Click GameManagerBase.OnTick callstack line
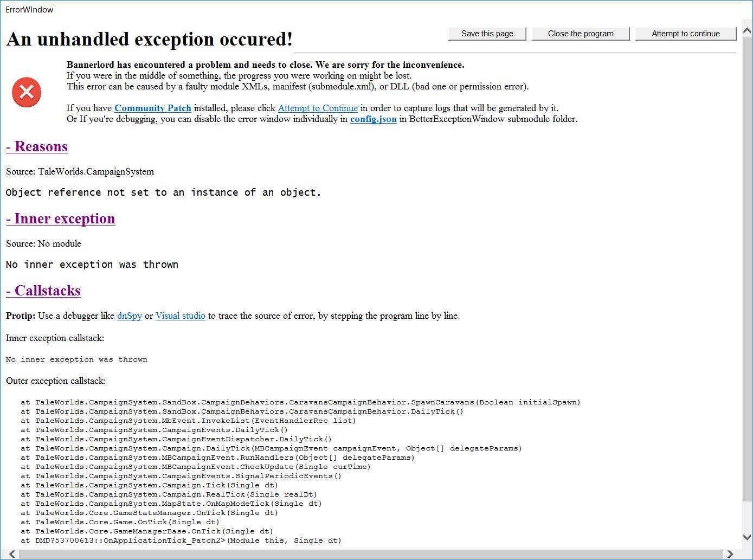Screen dimensions: 753x560 click(147, 531)
